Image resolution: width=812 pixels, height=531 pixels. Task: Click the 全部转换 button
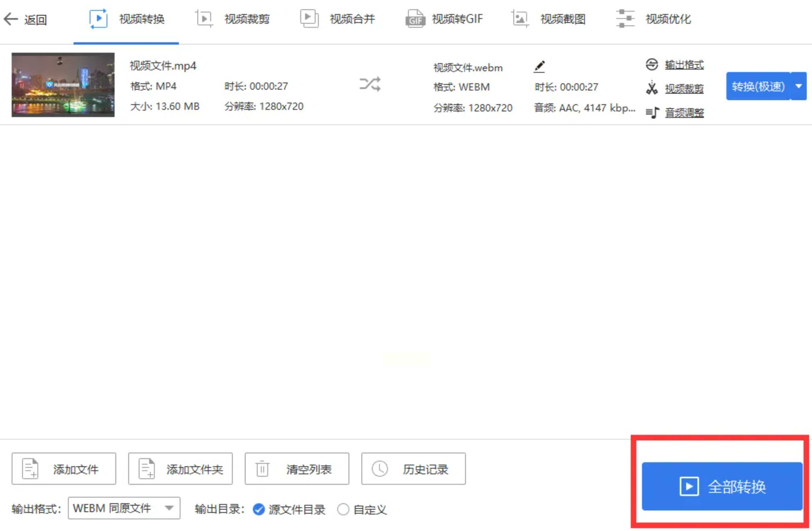722,486
